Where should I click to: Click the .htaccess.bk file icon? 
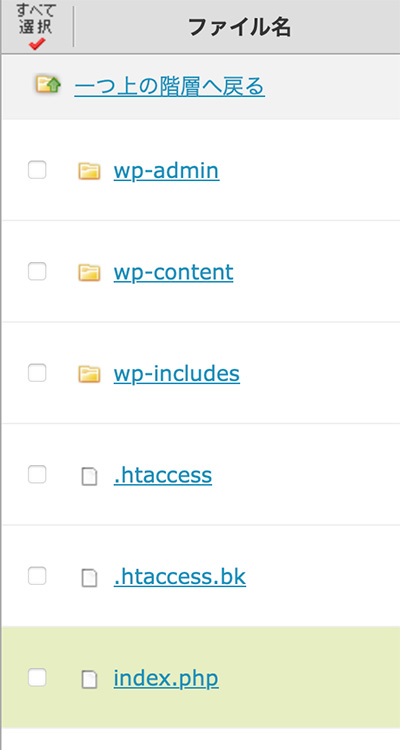tap(89, 578)
